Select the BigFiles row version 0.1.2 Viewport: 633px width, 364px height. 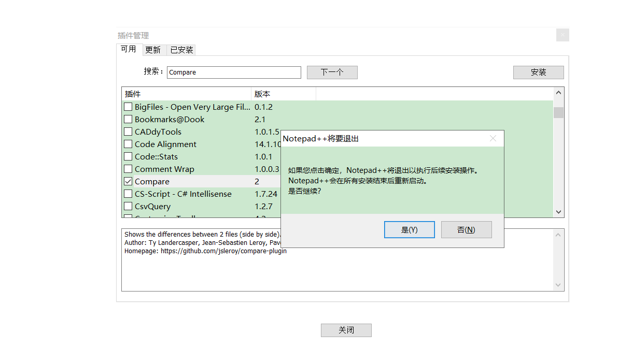[x=263, y=107]
